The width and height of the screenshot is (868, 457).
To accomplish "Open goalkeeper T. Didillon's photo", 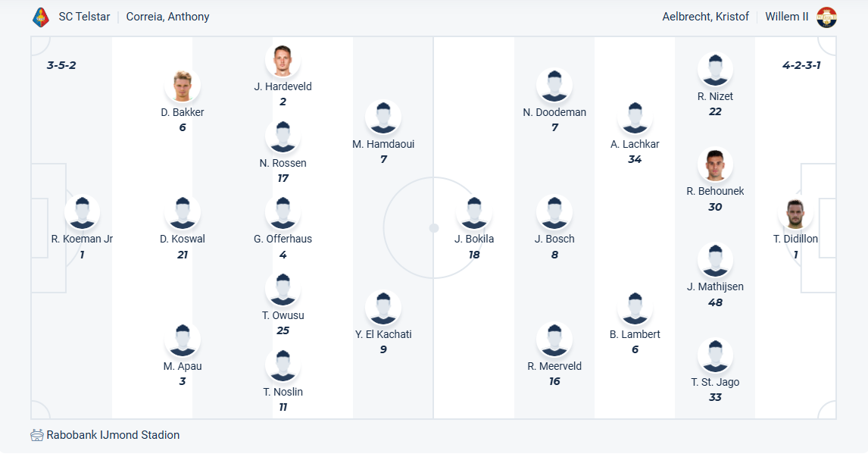I will coord(795,214).
